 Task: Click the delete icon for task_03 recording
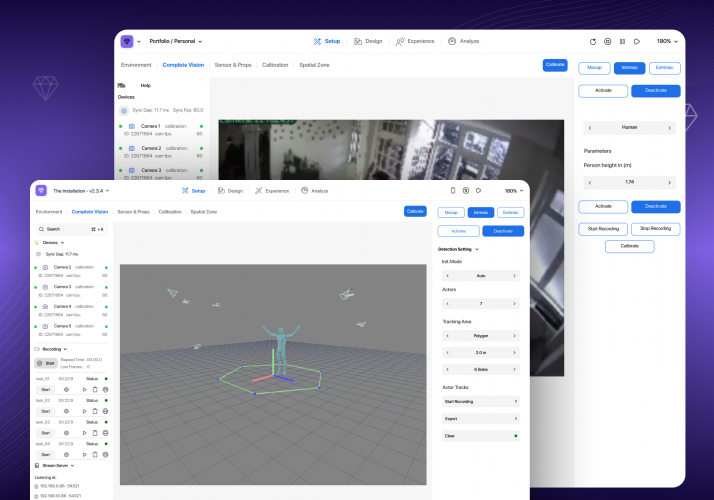point(94,433)
